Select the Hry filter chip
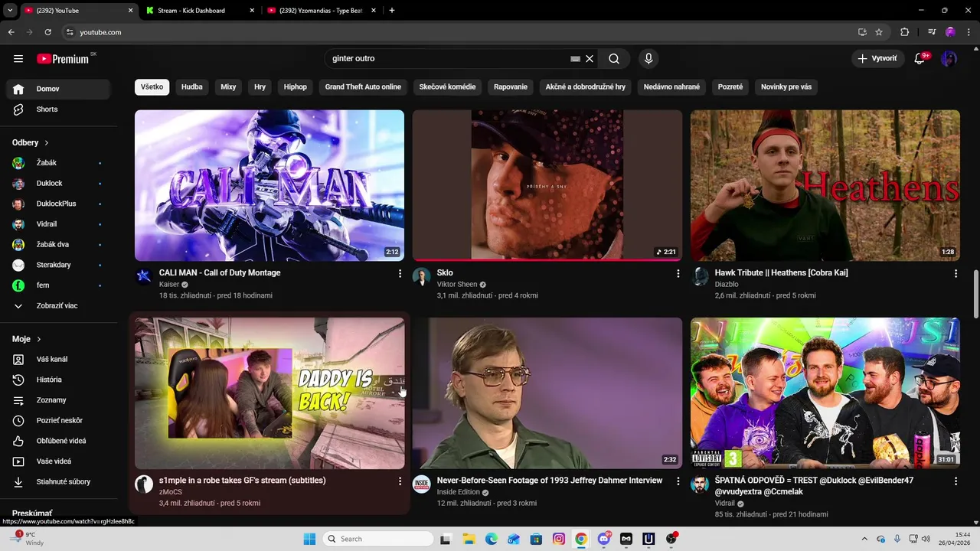This screenshot has width=980, height=551. tap(260, 87)
